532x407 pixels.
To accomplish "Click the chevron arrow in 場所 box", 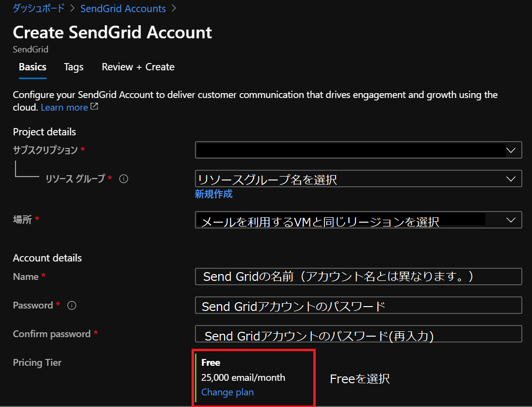I will (511, 220).
